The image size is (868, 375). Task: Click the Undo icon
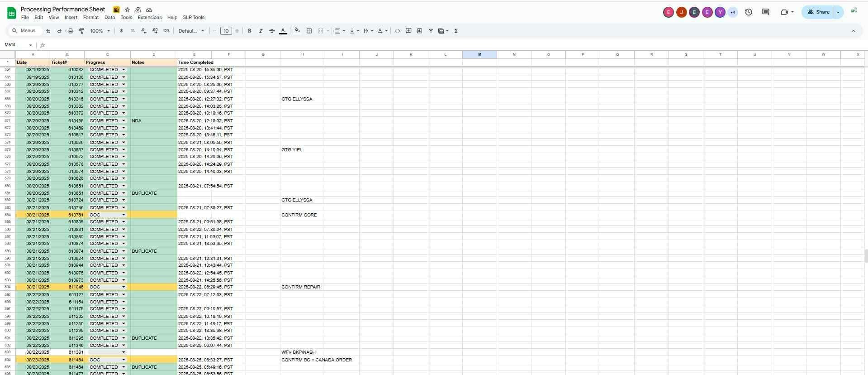(x=48, y=31)
